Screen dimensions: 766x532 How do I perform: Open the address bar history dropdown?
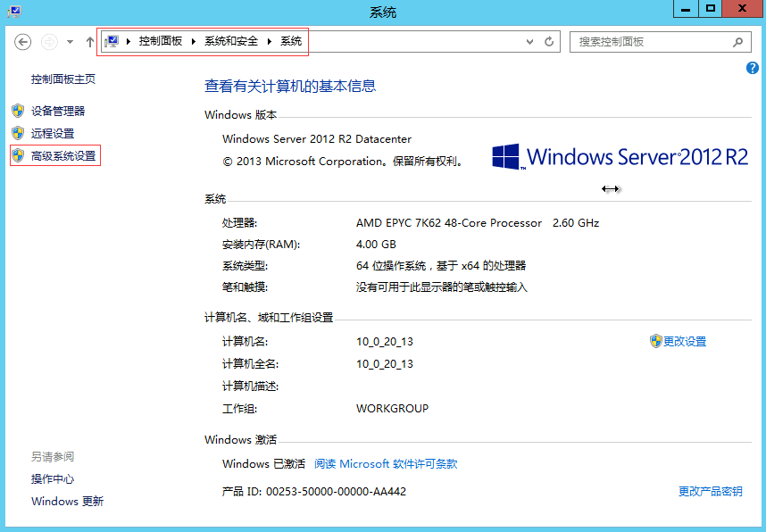point(530,42)
